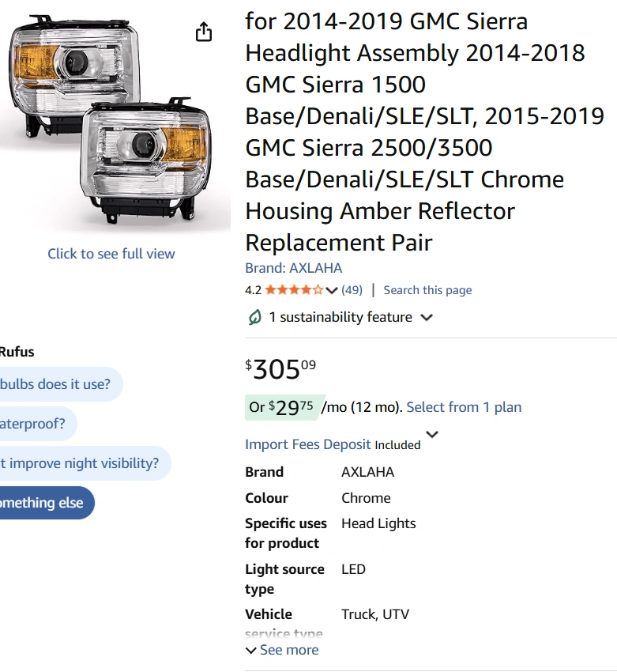Screen dimensions: 617x672
Task: Click Search this page link
Action: (427, 290)
